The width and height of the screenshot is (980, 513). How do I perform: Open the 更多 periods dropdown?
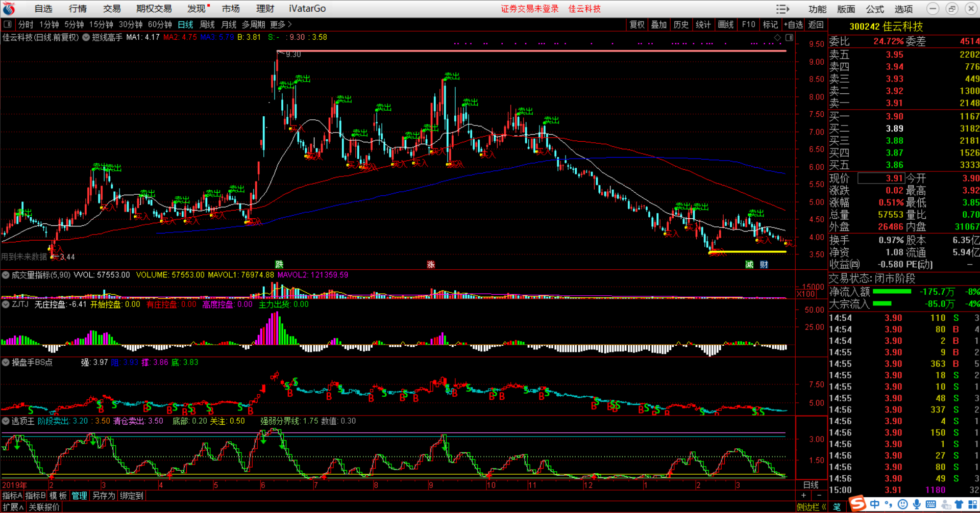tap(281, 24)
